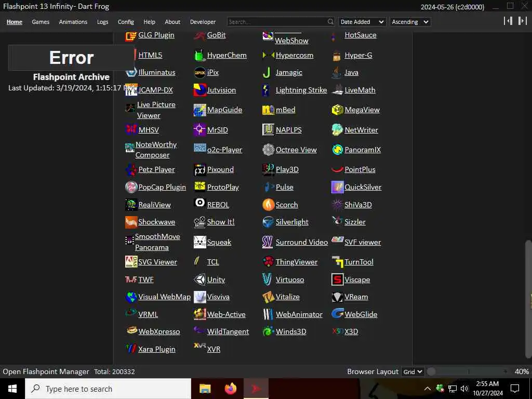The height and width of the screenshot is (399, 532).
Task: Switch to the Logs tab
Action: (x=102, y=22)
